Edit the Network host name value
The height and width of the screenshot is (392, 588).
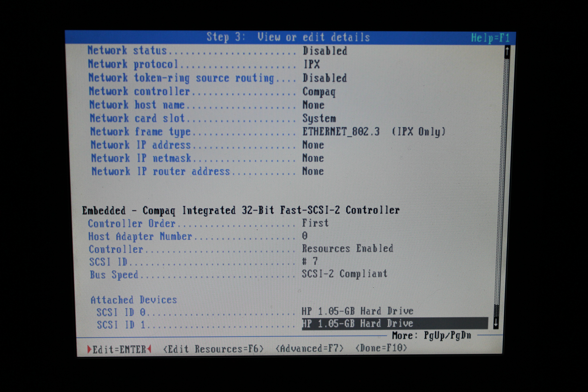(313, 105)
